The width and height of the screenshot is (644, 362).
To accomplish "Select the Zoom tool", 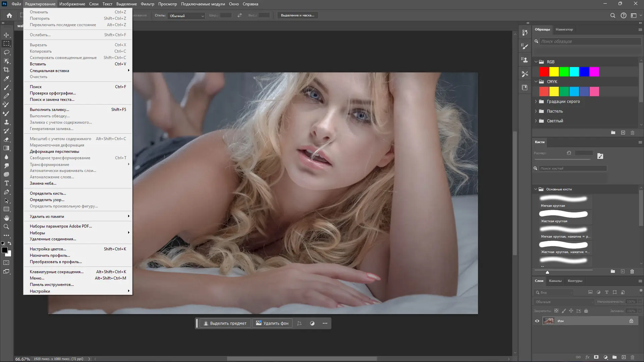I will pyautogui.click(x=6, y=227).
